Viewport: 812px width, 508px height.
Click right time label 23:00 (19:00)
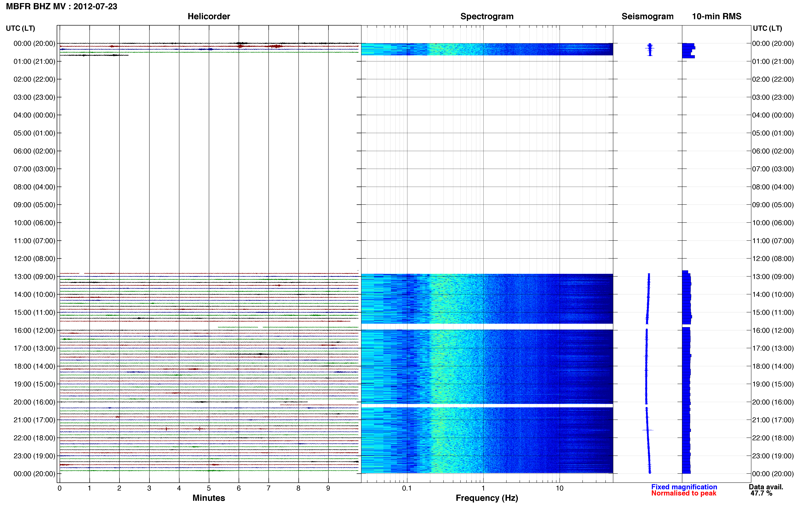773,456
